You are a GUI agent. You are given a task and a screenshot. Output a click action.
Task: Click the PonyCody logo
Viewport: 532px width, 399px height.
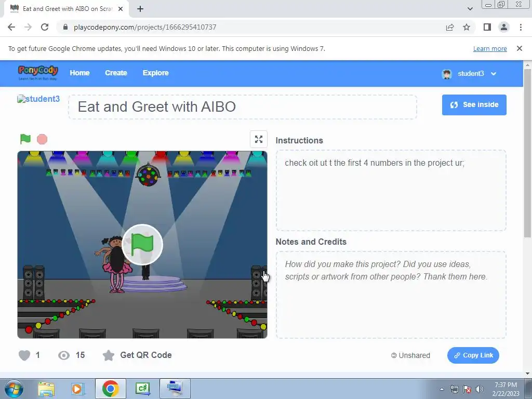tap(38, 73)
